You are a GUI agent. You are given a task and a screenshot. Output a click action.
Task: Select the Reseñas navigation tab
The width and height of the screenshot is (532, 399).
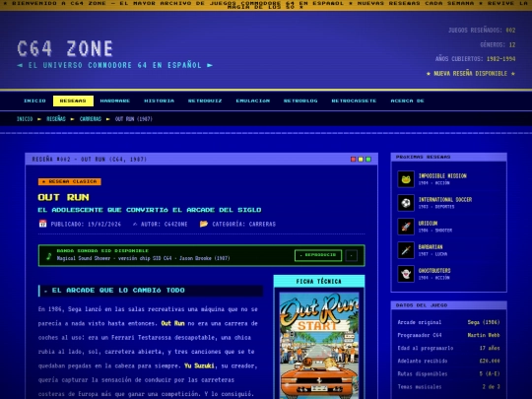click(73, 100)
